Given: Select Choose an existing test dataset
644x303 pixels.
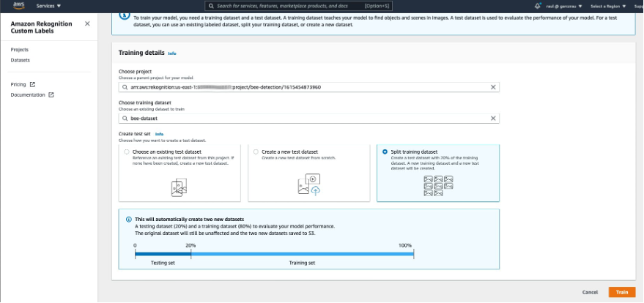Looking at the screenshot, I should (x=127, y=151).
